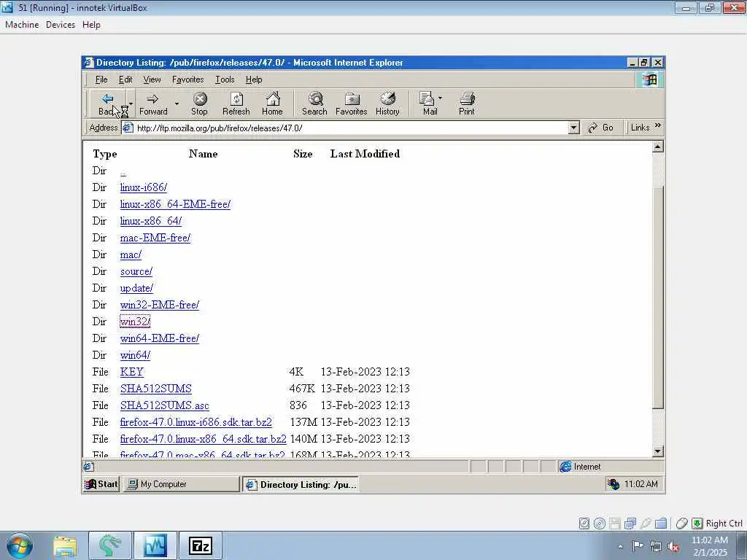Open the source/ directory link
Screen dimensions: 747x560
[136, 271]
